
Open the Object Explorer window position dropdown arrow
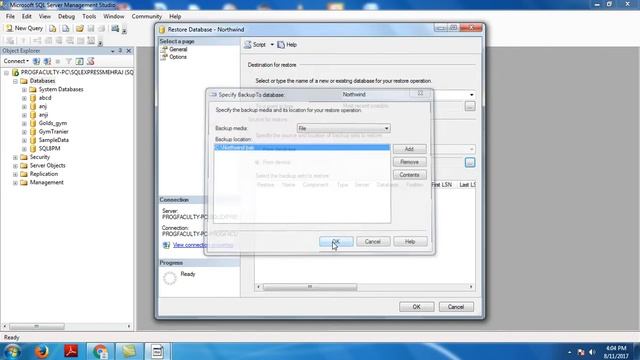pos(112,51)
